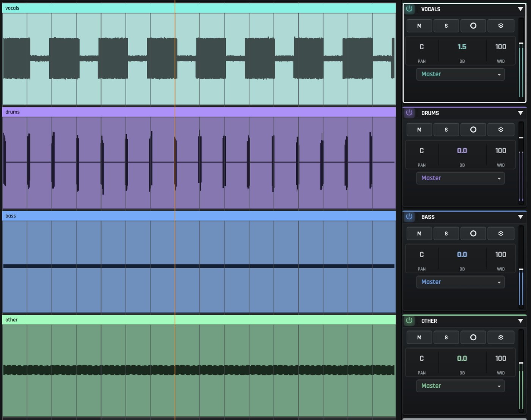This screenshot has height=420, width=531.
Task: Collapse the VOCALS track panel triangle
Action: (x=520, y=9)
